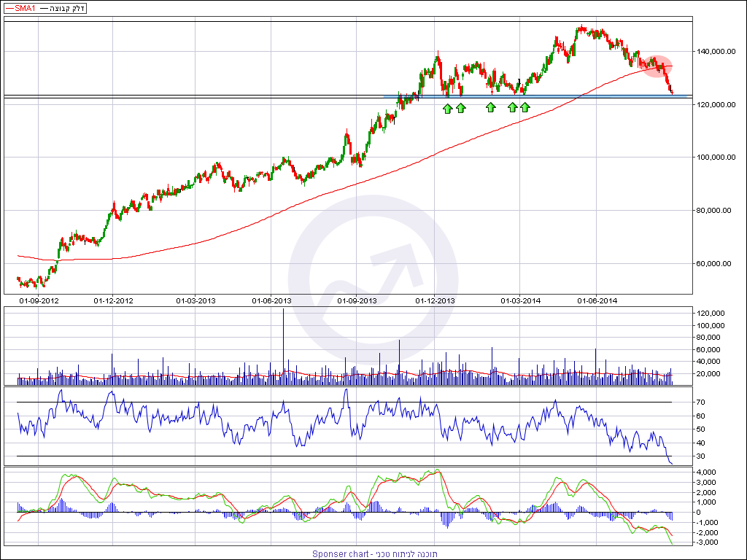The image size is (747, 560).
Task: Select the -3,000 MACD axis label
Action: pos(706,542)
